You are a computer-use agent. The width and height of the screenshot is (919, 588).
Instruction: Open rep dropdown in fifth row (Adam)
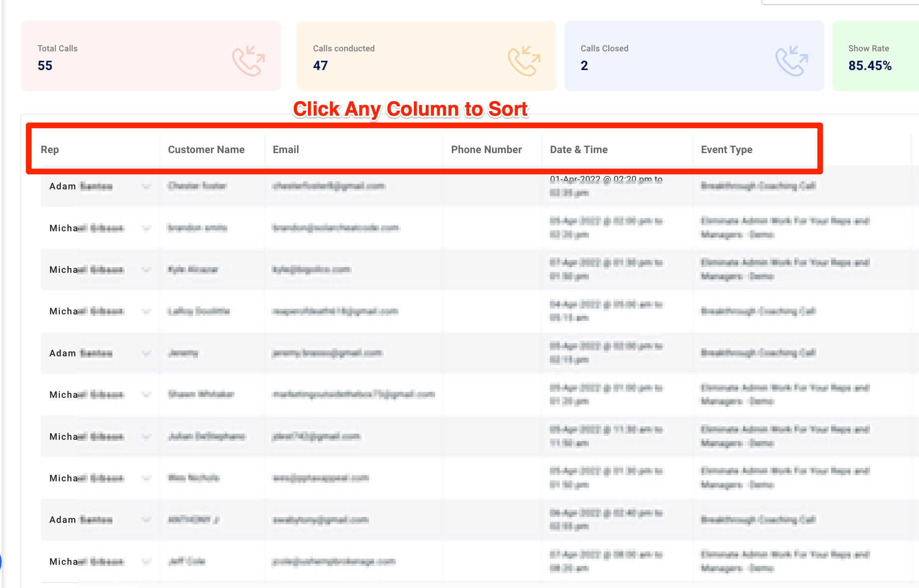pyautogui.click(x=146, y=353)
